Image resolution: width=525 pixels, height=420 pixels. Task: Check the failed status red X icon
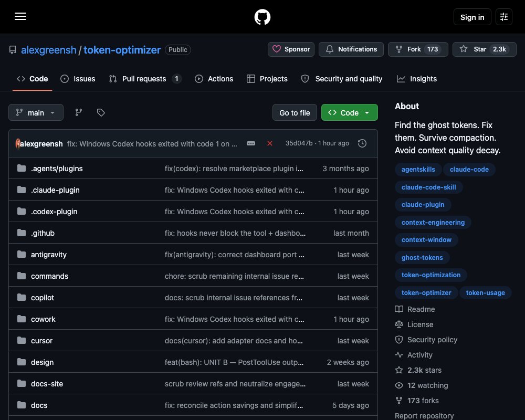click(269, 143)
